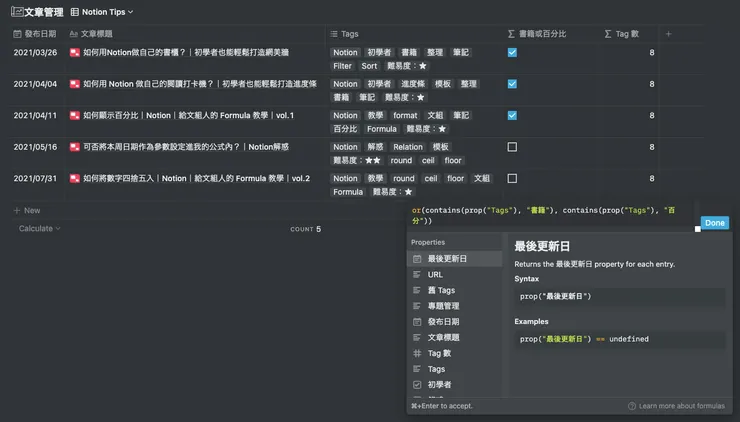Viewport: 740px width, 422px height.
Task: Click page icon of the 2021/07/31 article
Action: 75,178
